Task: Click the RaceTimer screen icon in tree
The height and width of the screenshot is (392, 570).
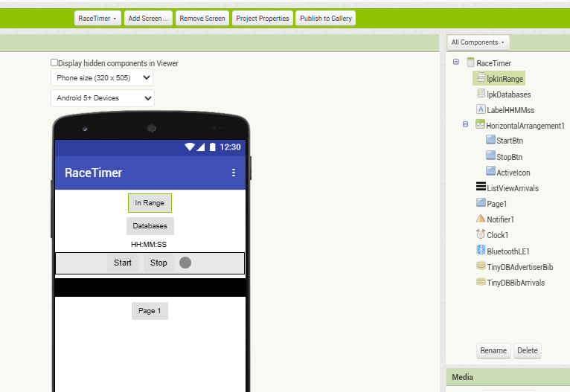Action: point(471,62)
